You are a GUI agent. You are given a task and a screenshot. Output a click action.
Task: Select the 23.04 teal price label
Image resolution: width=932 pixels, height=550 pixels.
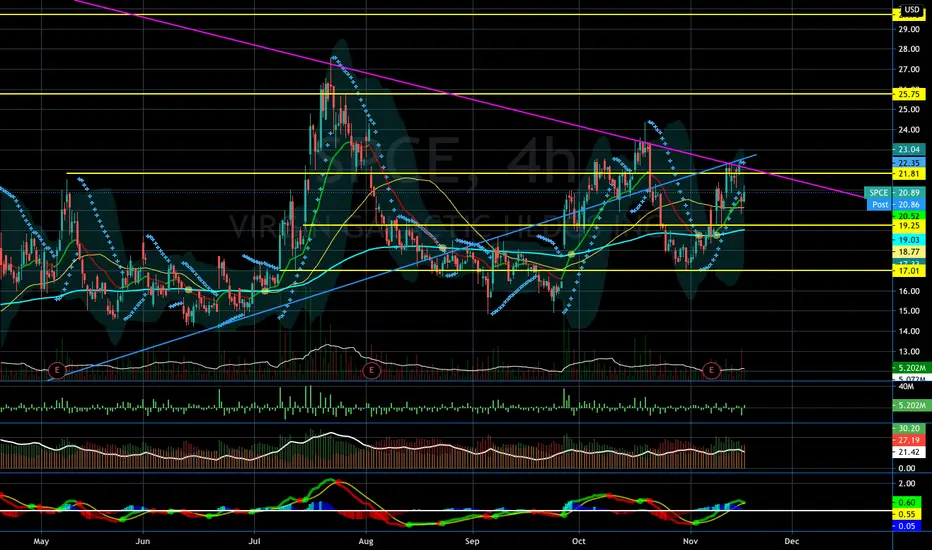[x=909, y=149]
